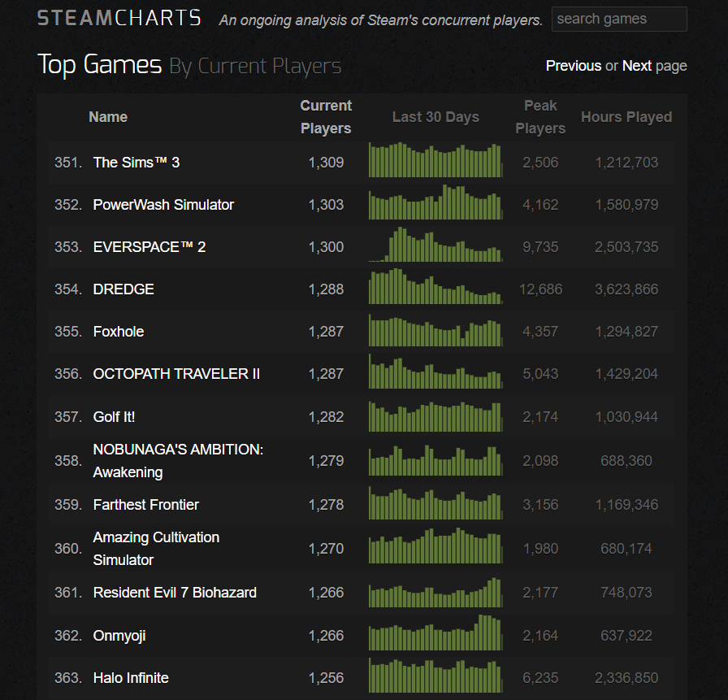Select current players value 1,309
This screenshot has height=700, width=728.
[x=326, y=162]
